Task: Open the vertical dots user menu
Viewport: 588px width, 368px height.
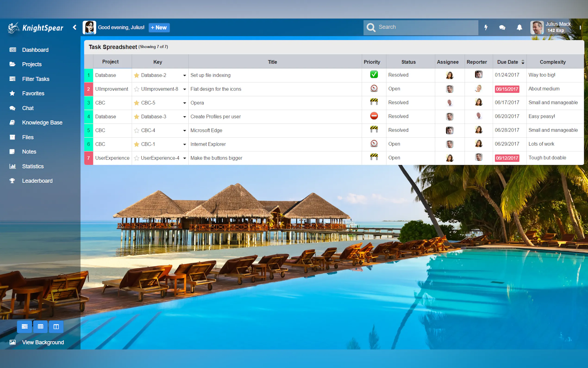Action: pyautogui.click(x=580, y=28)
